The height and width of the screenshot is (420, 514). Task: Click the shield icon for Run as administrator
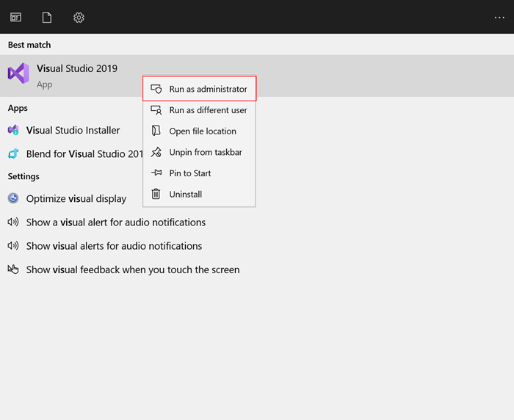coord(156,89)
